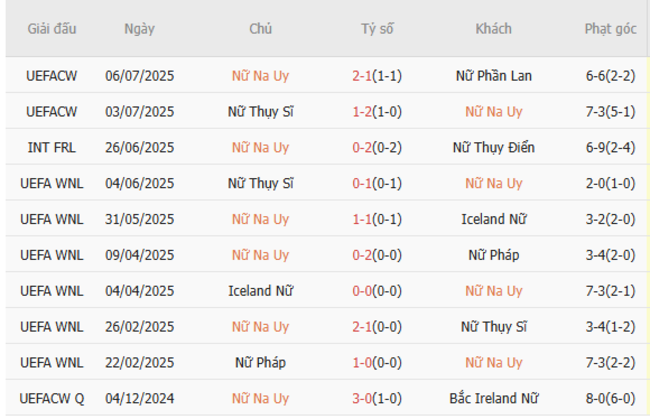The width and height of the screenshot is (650, 419).
Task: Click the 'Bắc Ireland Nữ' away team
Action: click(x=493, y=399)
